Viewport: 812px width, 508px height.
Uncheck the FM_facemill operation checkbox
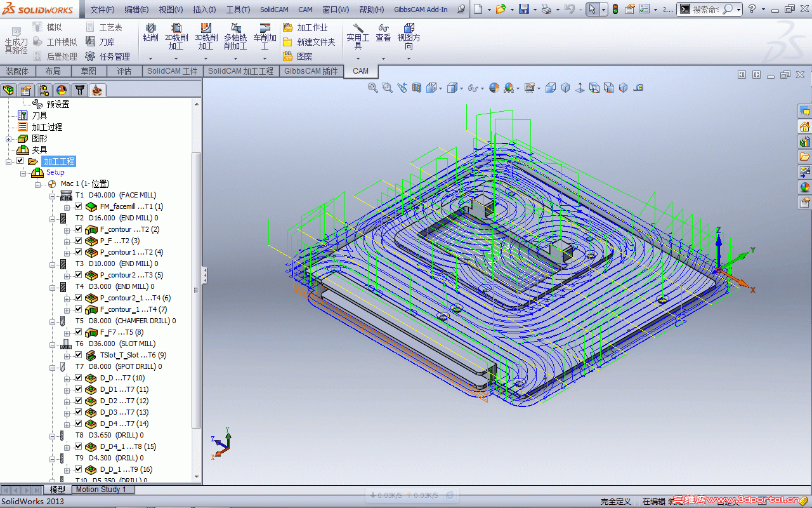click(x=79, y=206)
